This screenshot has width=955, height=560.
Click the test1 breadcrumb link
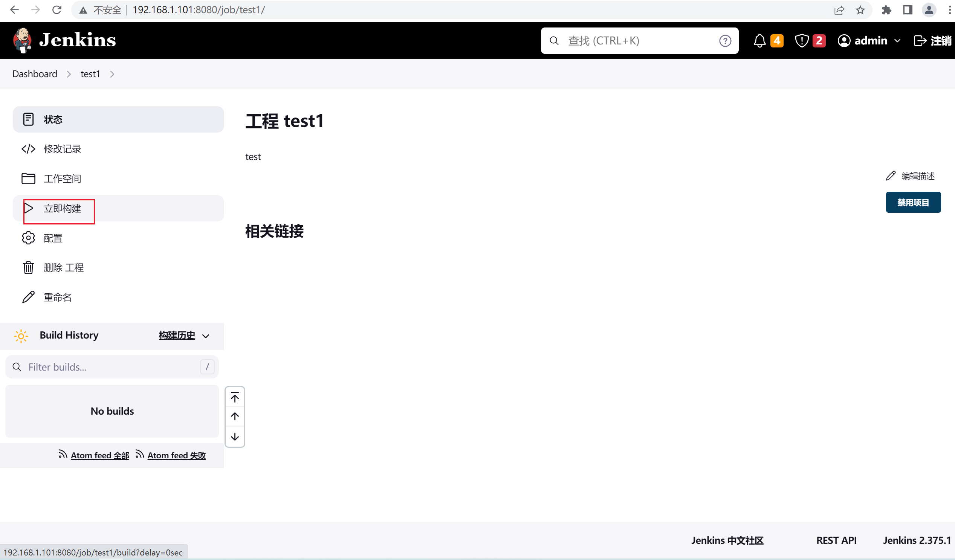(x=90, y=74)
